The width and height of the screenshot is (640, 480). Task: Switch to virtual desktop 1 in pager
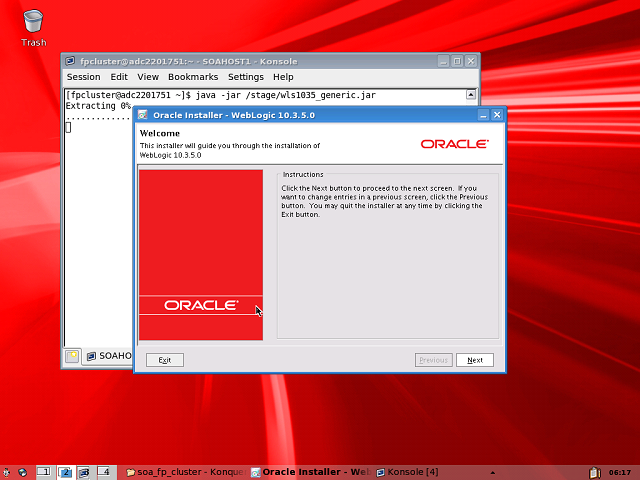[44, 472]
